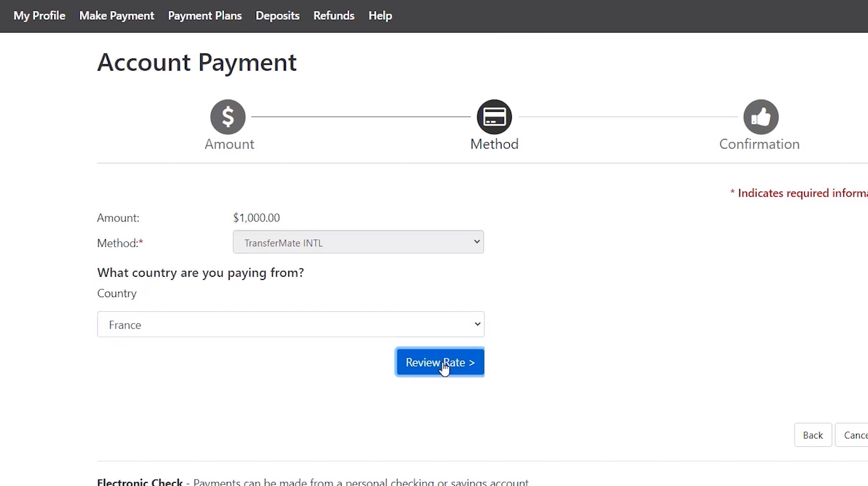The height and width of the screenshot is (486, 868).
Task: Click the Confirmation step label
Action: tap(759, 144)
